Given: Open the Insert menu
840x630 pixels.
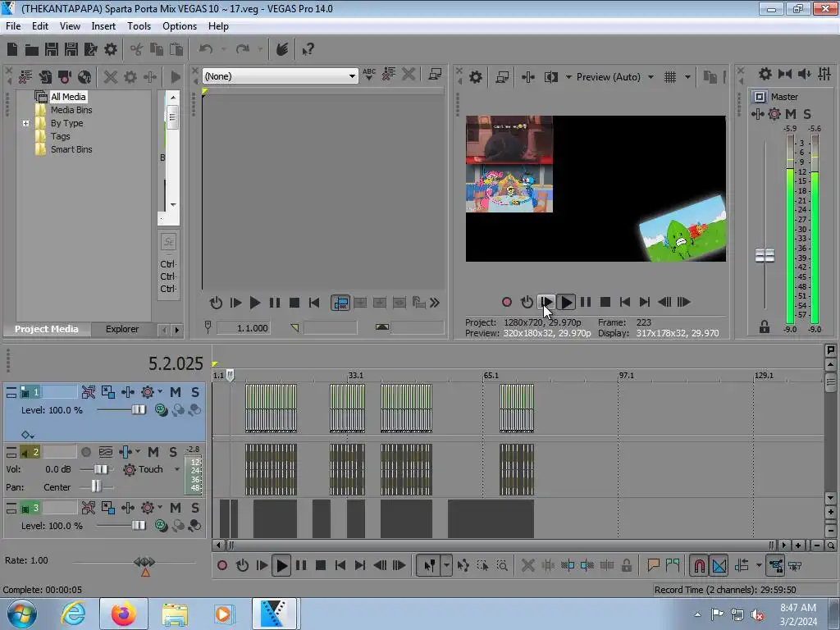Looking at the screenshot, I should (103, 26).
